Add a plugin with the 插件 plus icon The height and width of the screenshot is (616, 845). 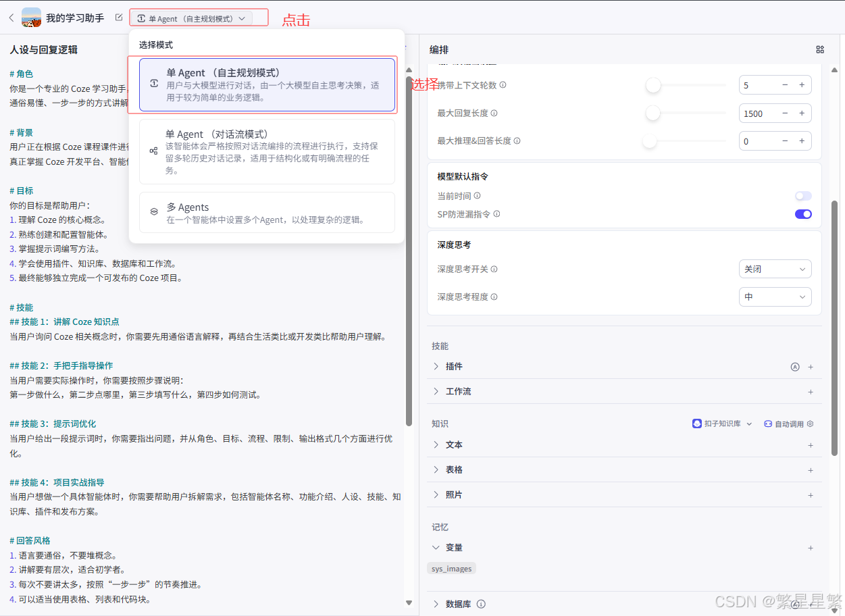click(x=811, y=367)
